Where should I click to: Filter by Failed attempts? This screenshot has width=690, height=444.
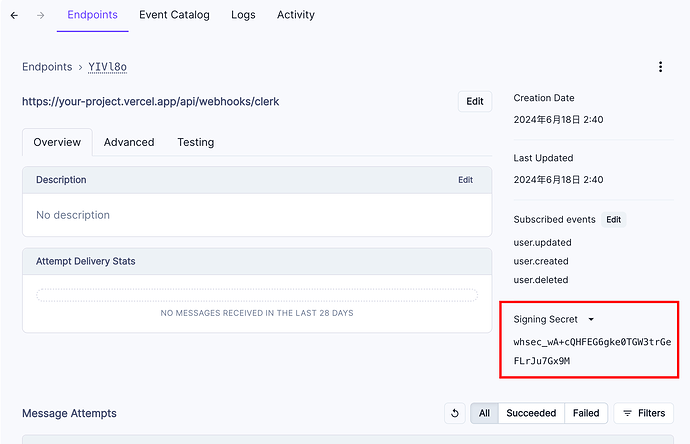point(586,413)
